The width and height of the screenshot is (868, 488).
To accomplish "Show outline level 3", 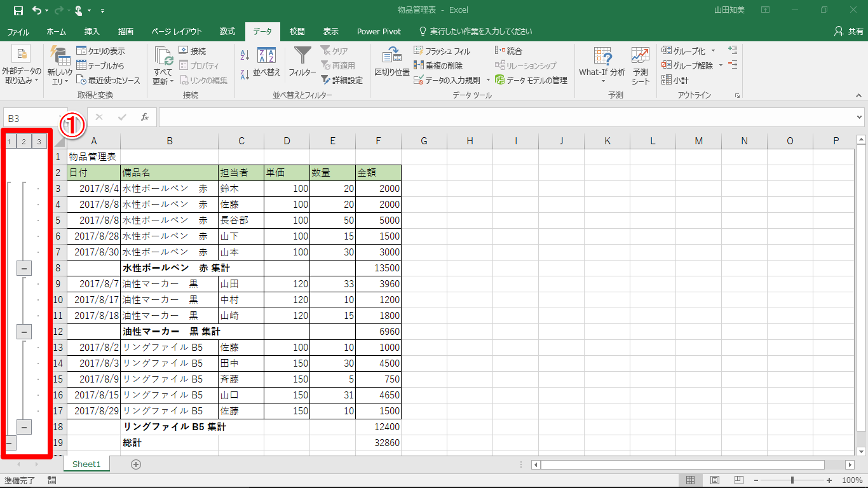I will click(x=39, y=141).
